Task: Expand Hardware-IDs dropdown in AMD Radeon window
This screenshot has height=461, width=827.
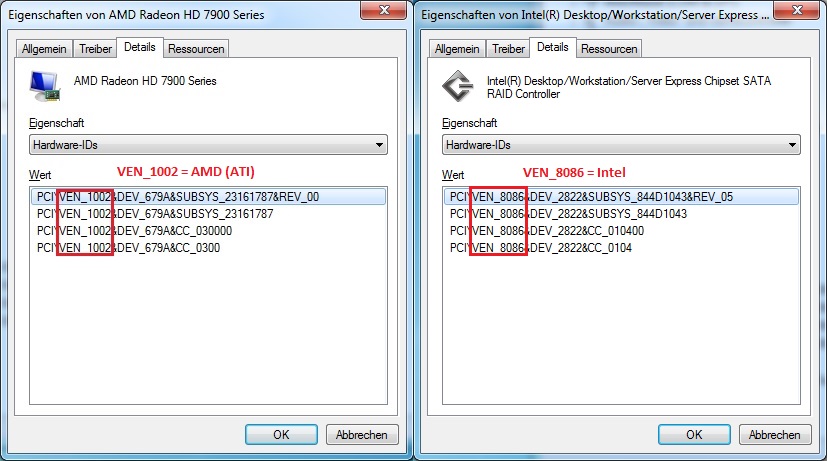Action: pyautogui.click(x=208, y=145)
